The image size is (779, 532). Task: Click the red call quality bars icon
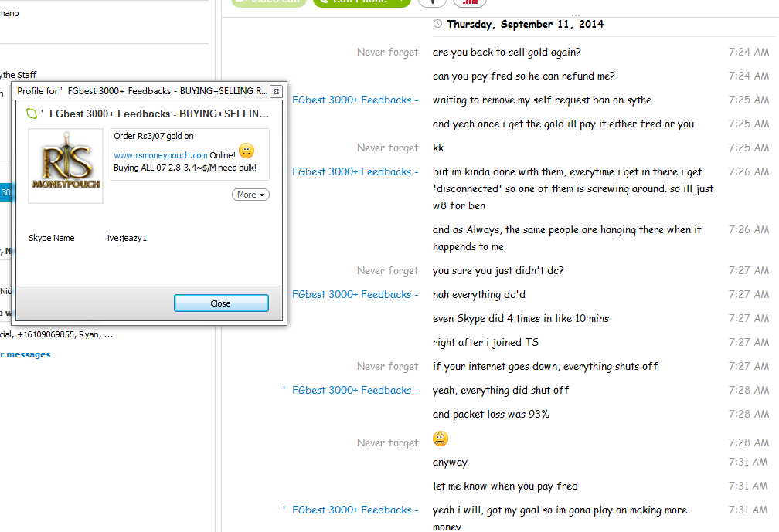click(x=470, y=2)
